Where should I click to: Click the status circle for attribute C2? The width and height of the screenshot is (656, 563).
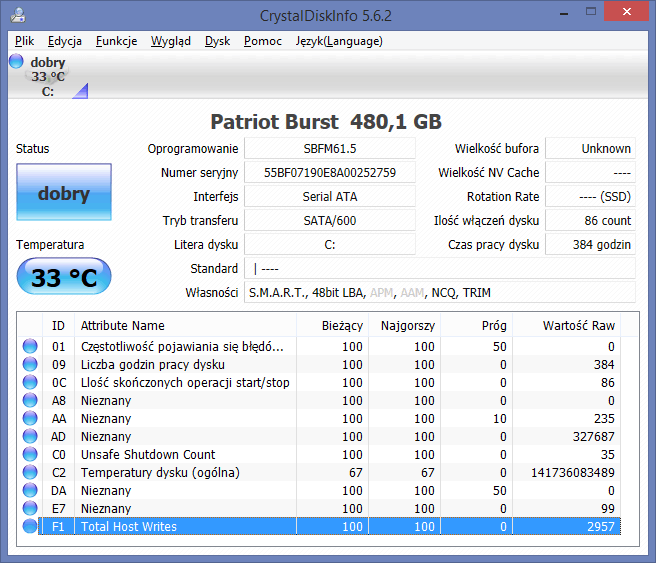[30, 472]
